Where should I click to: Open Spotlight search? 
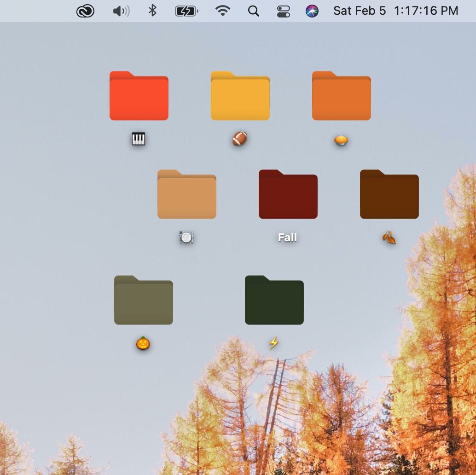(x=253, y=11)
